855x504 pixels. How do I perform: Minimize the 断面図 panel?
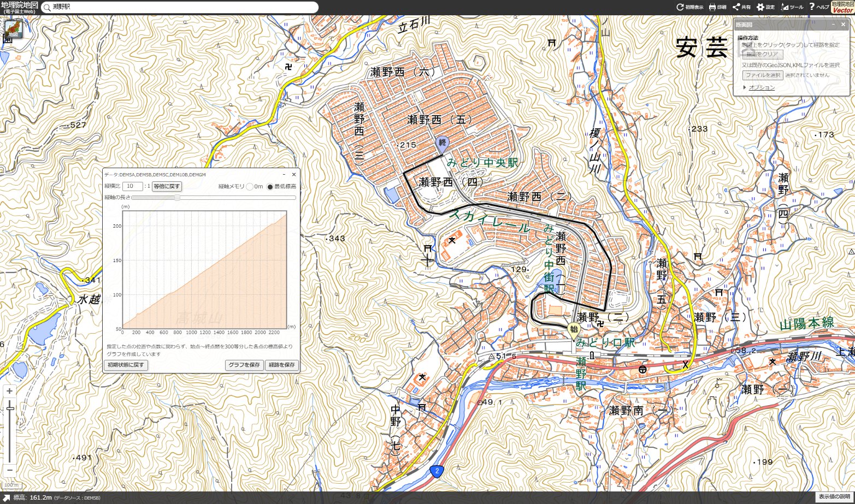[x=833, y=25]
